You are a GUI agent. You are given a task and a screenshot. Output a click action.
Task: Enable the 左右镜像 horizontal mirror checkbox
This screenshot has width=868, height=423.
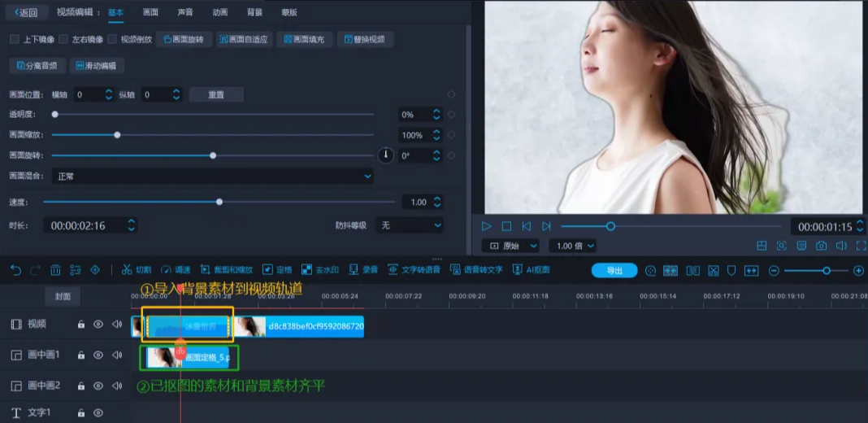click(63, 39)
